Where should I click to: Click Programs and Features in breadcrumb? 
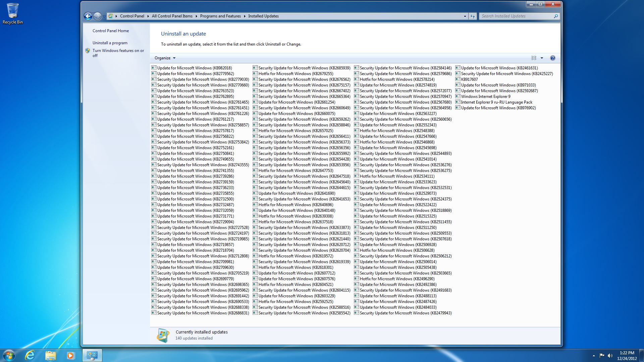pos(220,16)
